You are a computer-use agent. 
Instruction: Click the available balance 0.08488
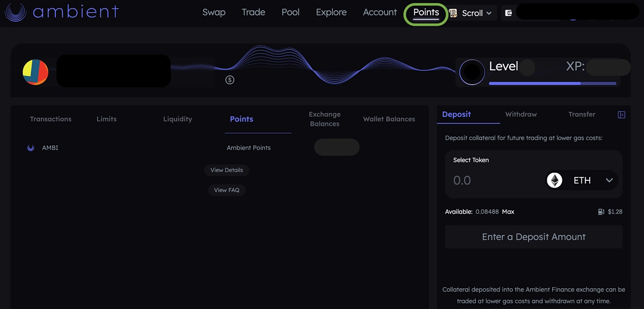(x=487, y=212)
